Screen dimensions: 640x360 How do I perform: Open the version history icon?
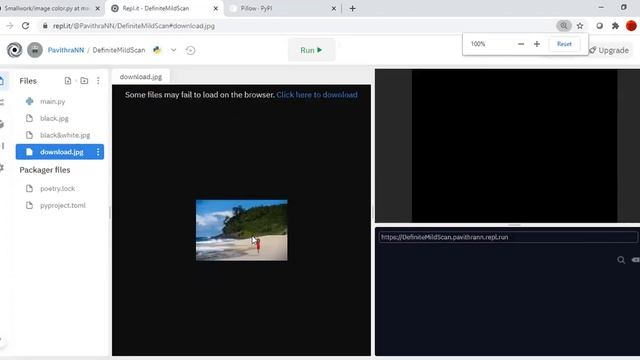coord(190,50)
